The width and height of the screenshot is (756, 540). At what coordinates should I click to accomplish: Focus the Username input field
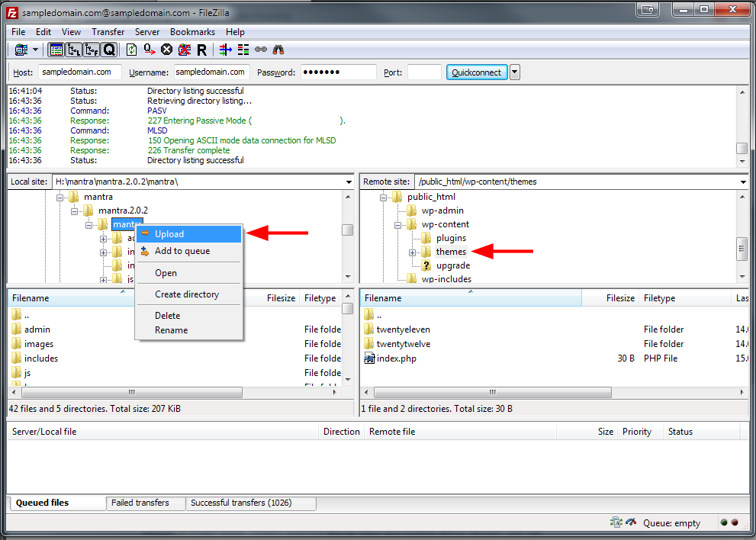[x=211, y=72]
